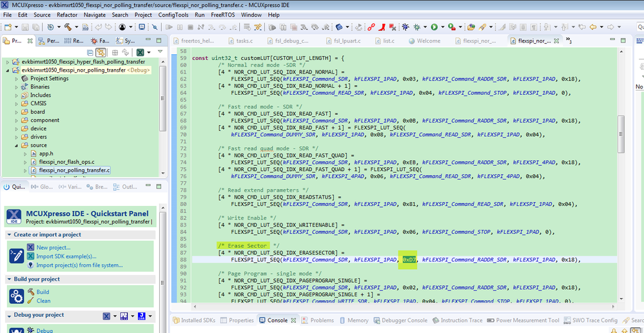The image size is (644, 333).
Task: Click Collapse All in project explorer
Action: tap(89, 52)
